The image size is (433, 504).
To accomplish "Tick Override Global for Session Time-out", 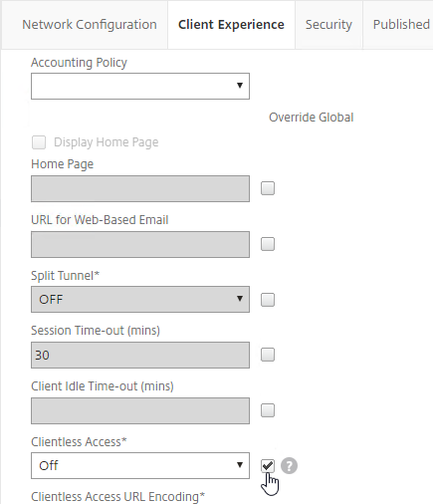I will (x=268, y=355).
